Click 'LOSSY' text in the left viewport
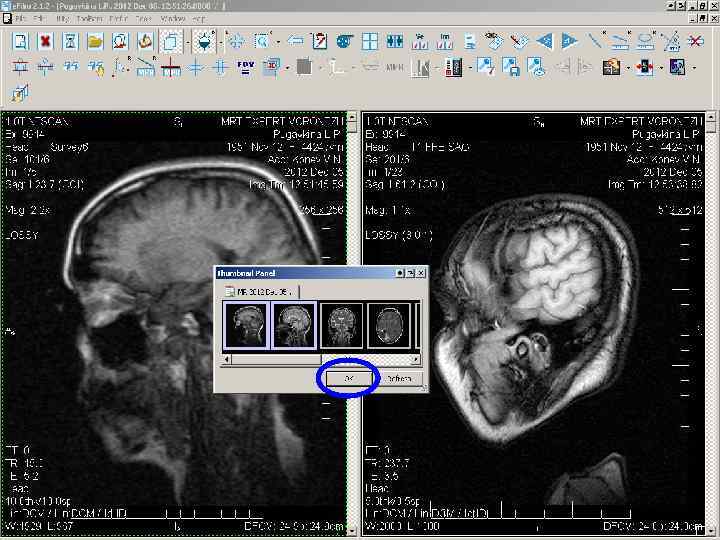The image size is (720, 540). 22,235
